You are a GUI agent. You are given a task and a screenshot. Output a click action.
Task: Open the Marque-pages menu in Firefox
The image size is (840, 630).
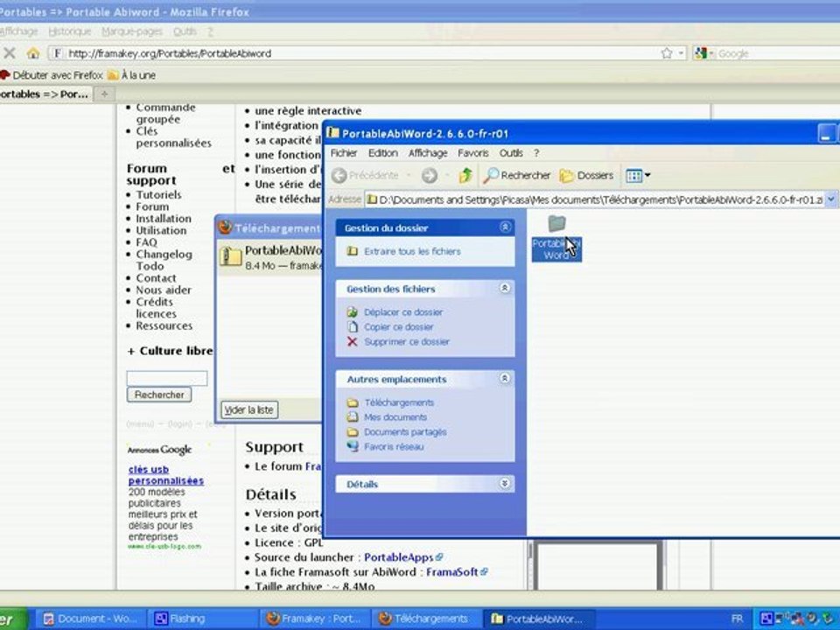(x=132, y=31)
